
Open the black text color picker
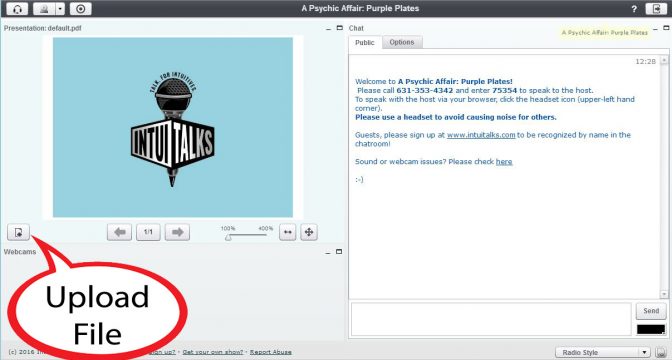pyautogui.click(x=651, y=330)
